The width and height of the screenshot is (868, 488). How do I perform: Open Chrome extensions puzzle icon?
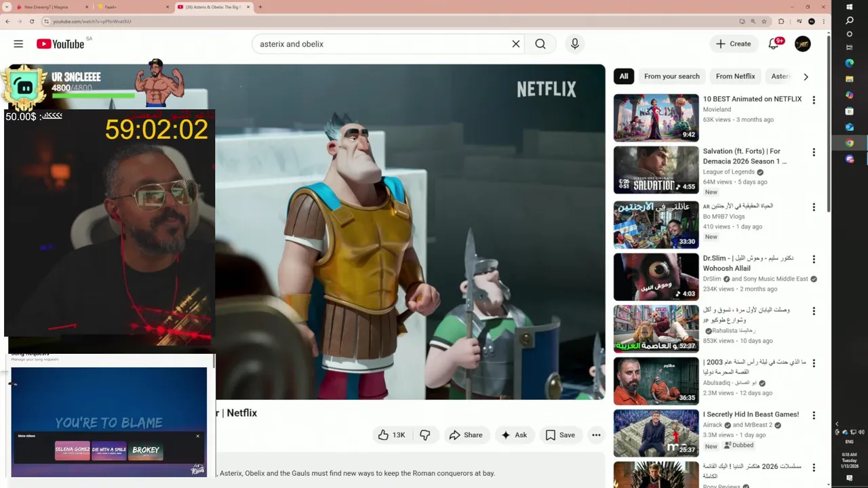click(x=781, y=21)
